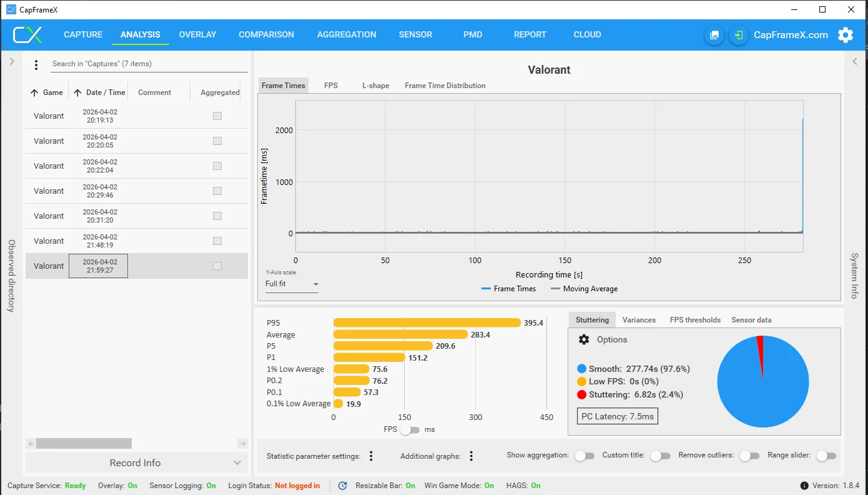The height and width of the screenshot is (495, 868).
Task: Switch to the COMPARISON tab
Action: coord(266,35)
